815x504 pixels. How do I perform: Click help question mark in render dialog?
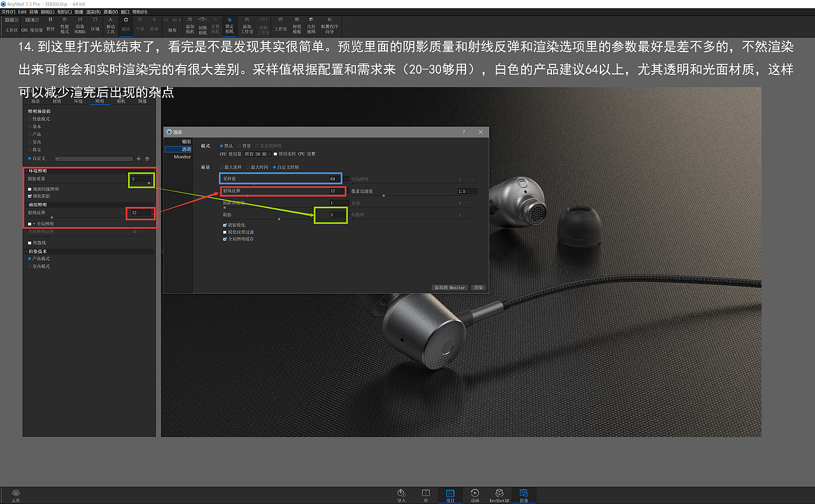tap(464, 132)
